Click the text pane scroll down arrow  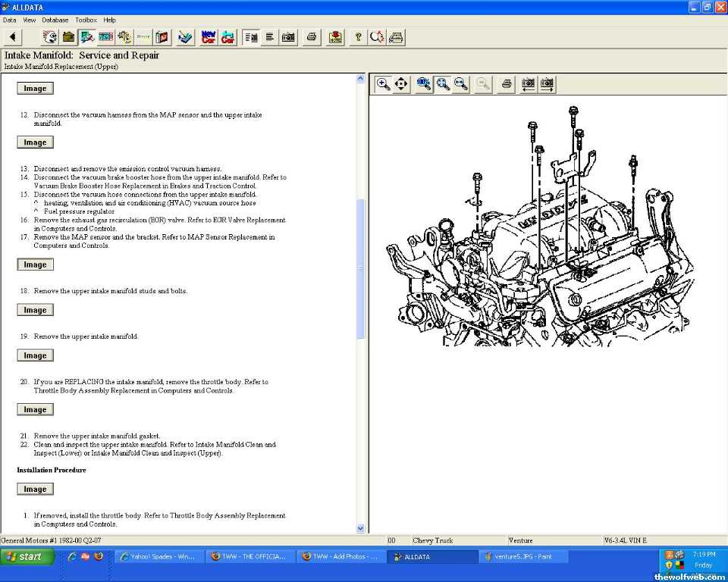360,528
